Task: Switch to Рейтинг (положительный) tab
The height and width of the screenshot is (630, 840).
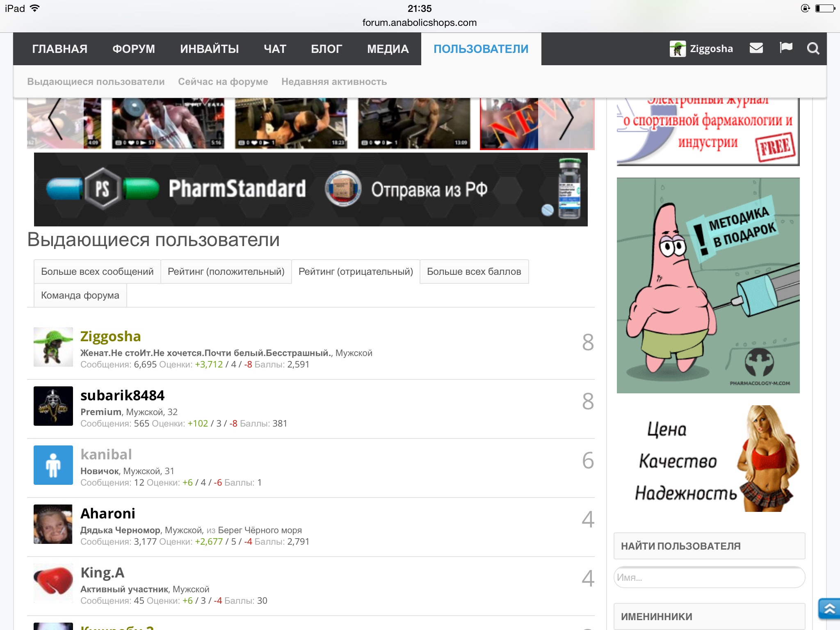Action: (226, 272)
